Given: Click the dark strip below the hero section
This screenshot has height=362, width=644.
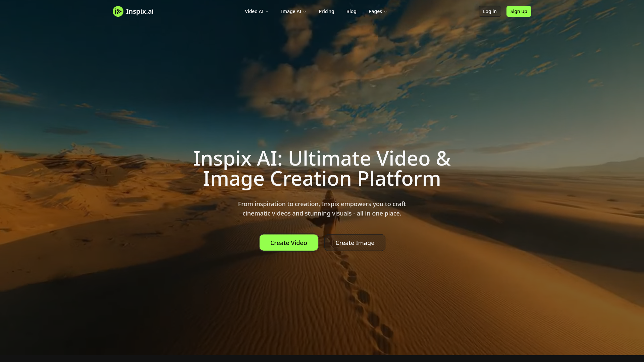Looking at the screenshot, I should tap(322, 359).
